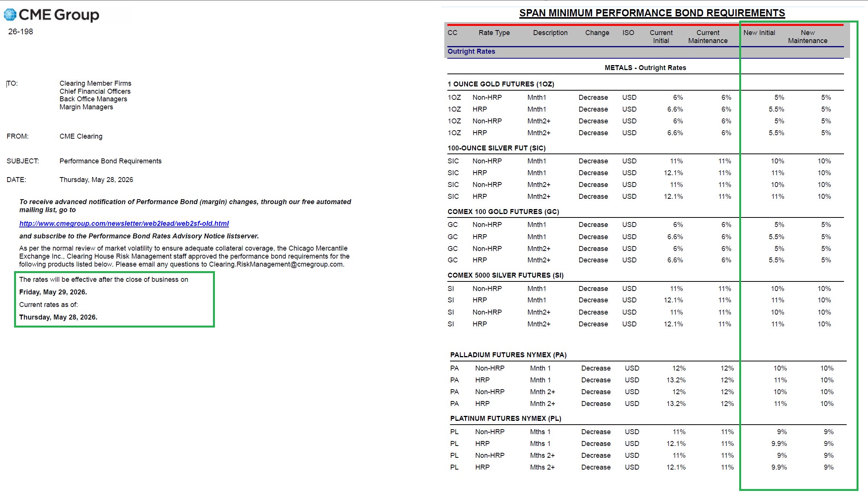Click the Clearing.RiskManagement@cmegroup.com email address
The width and height of the screenshot is (868, 497).
(x=276, y=264)
